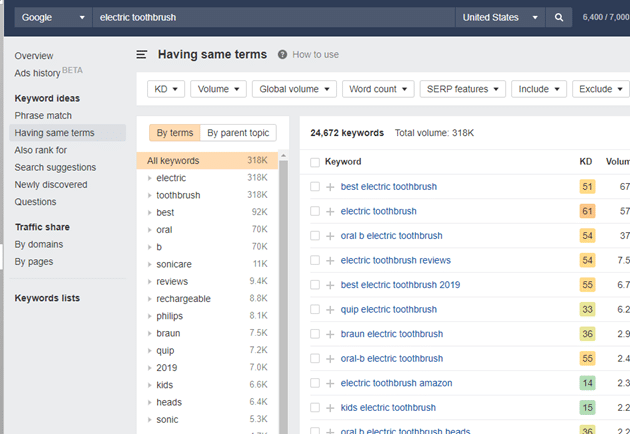This screenshot has height=434, width=630.
Task: Open Overview in the sidebar
Action: pos(34,56)
